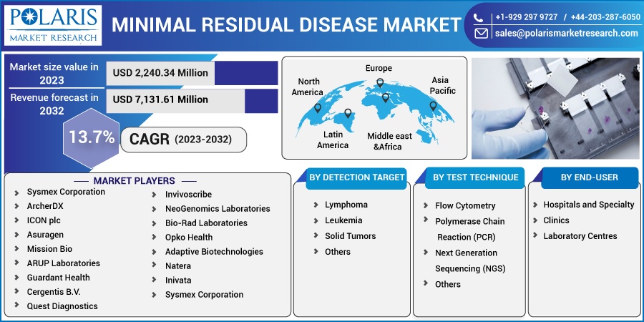Select the By End-User header
This screenshot has width=644, height=322.
point(590,177)
